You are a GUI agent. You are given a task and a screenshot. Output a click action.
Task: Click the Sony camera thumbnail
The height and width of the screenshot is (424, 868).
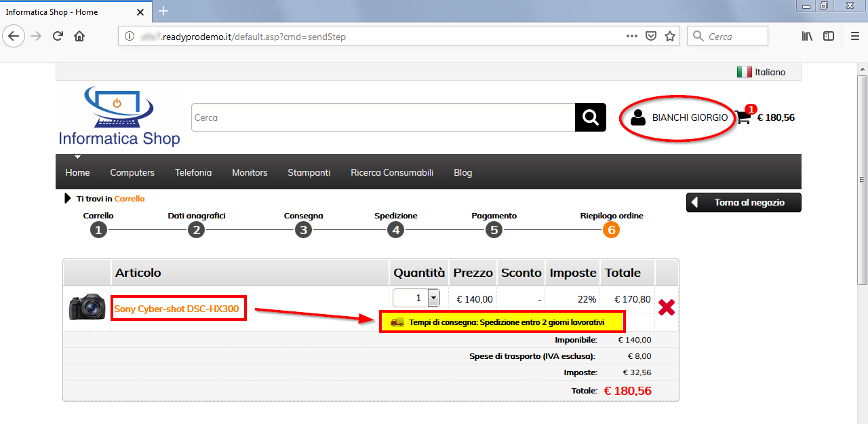[x=87, y=307]
